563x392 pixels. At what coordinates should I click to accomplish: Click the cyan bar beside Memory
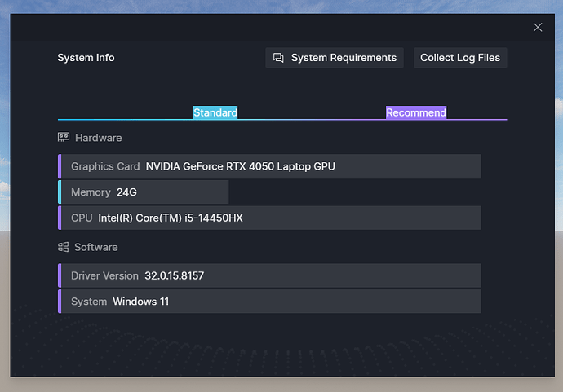coord(60,192)
